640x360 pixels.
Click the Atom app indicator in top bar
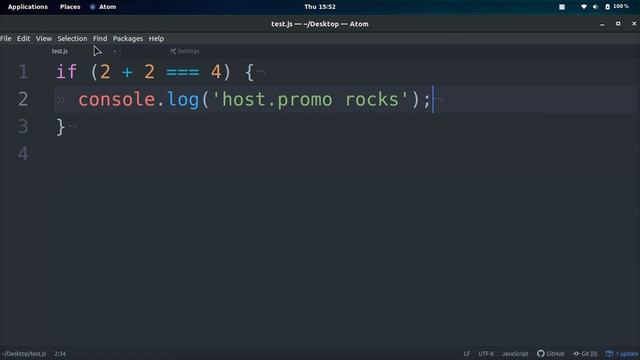click(103, 7)
